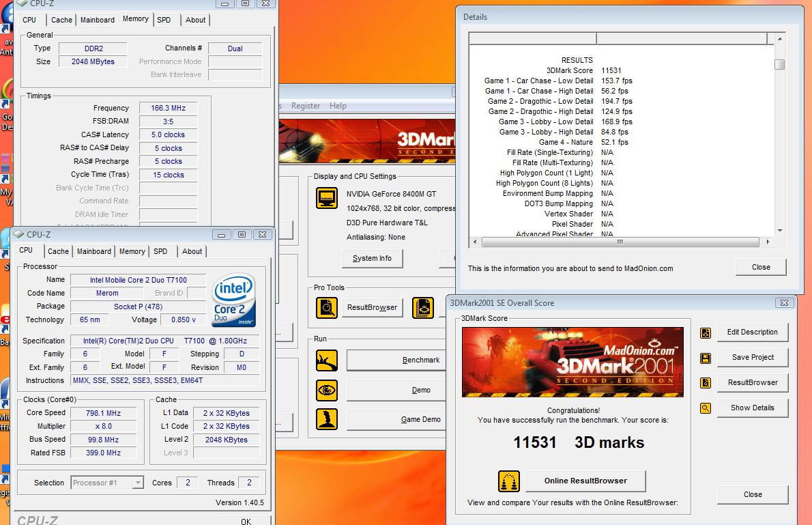The height and width of the screenshot is (525, 812).
Task: Select Cache tab in upper CPU-Z window
Action: [x=61, y=20]
